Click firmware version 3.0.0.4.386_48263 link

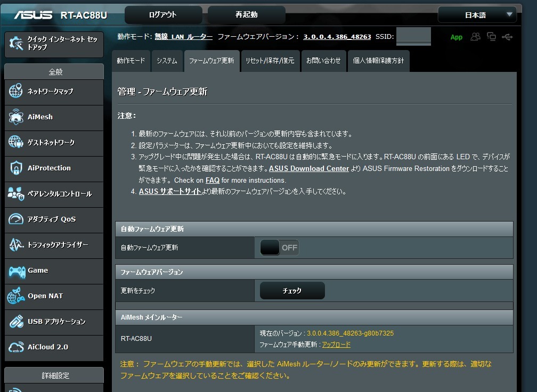tap(337, 37)
